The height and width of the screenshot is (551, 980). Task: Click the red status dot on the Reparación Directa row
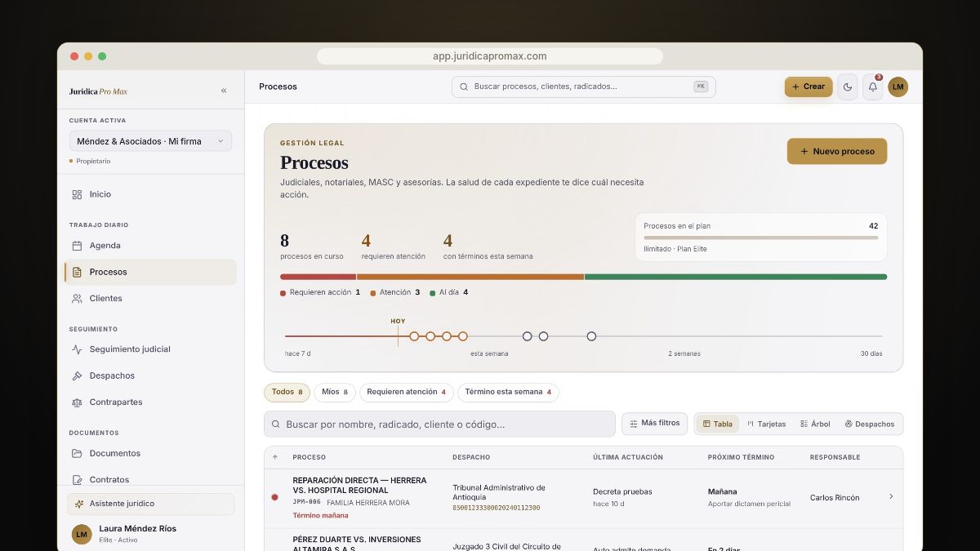pos(275,497)
